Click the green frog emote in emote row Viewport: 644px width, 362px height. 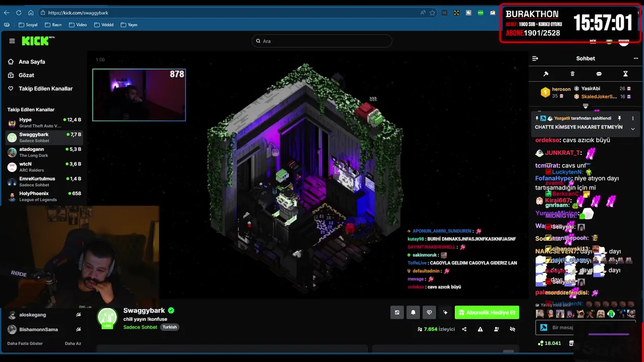pyautogui.click(x=611, y=314)
